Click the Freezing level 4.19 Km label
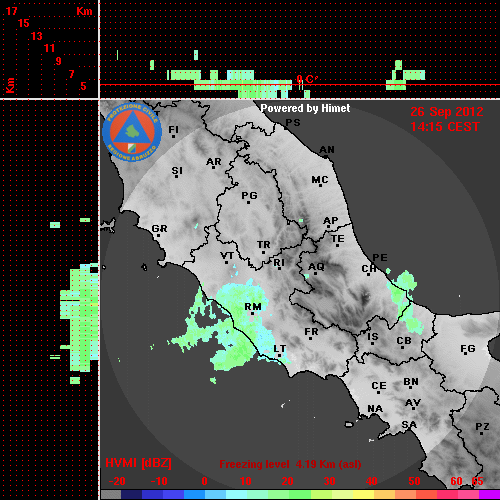 pyautogui.click(x=290, y=464)
